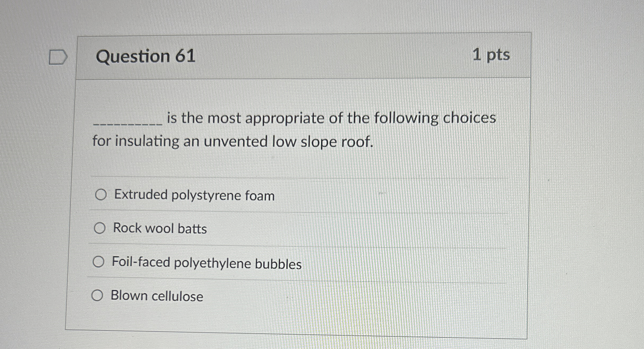Click the Rock wool batts answer row
The height and width of the screenshot is (349, 644).
160,228
